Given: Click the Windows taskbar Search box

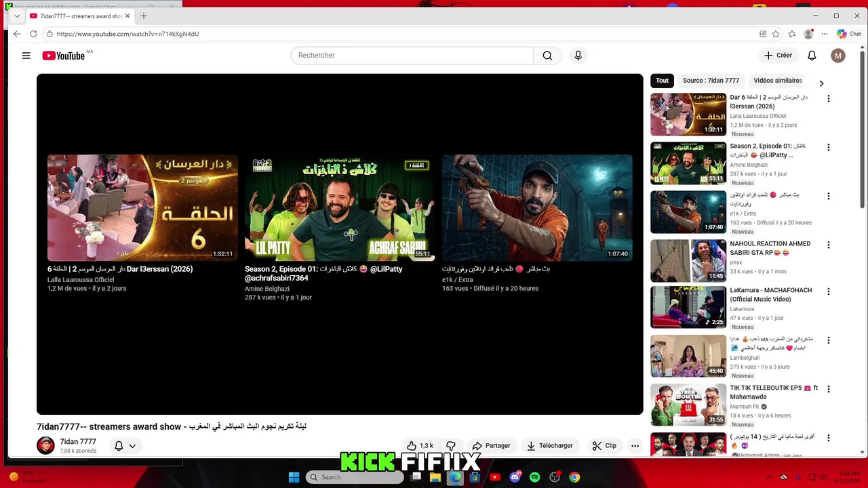Looking at the screenshot, I should click(355, 477).
